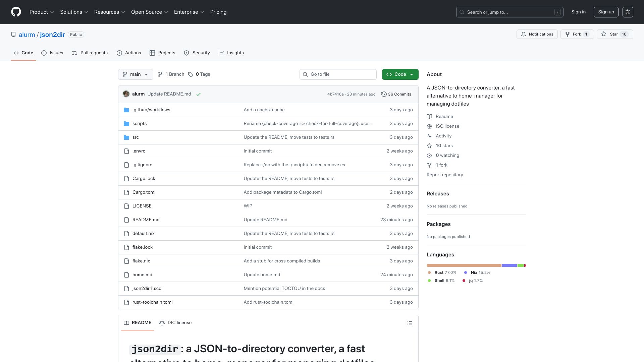Viewport: 644px width, 362px height.
Task: Switch to the Insights tab
Action: 231,53
